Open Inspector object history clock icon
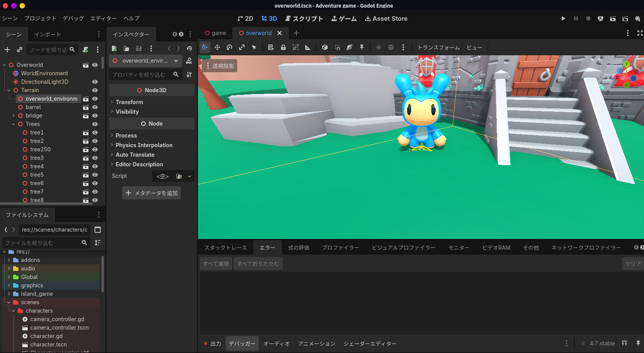644x353 pixels. [x=189, y=48]
